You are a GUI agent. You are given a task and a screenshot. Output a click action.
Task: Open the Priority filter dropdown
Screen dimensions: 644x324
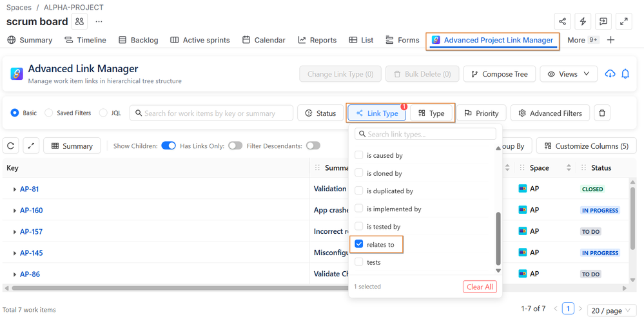coord(482,113)
